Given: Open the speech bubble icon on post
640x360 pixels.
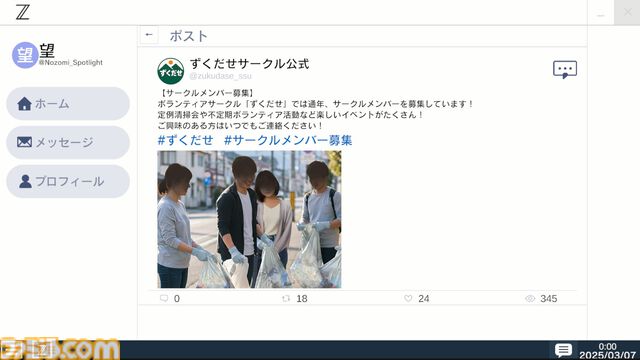Looking at the screenshot, I should 565,70.
